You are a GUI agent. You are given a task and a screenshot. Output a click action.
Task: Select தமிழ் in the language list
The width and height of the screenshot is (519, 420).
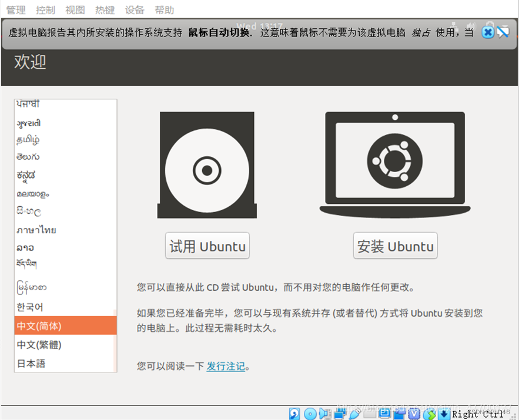(66, 140)
